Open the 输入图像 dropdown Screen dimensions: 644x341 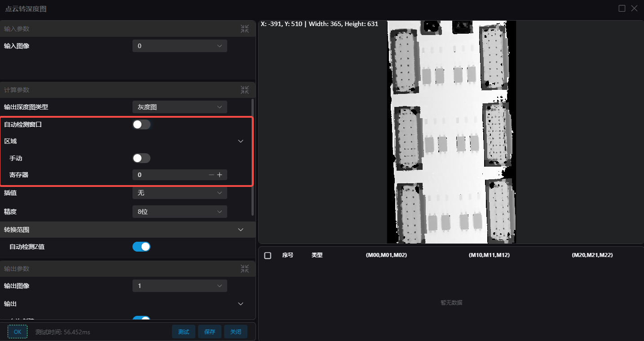[x=180, y=46]
